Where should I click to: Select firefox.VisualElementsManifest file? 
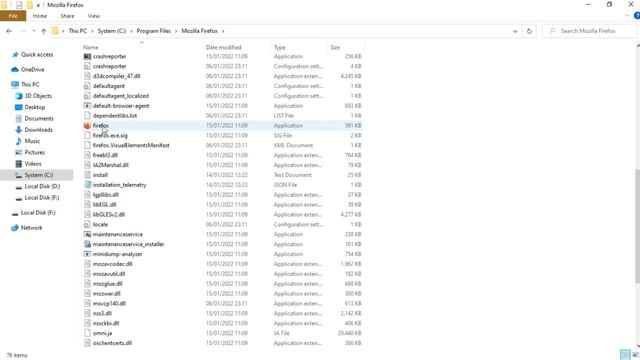131,145
